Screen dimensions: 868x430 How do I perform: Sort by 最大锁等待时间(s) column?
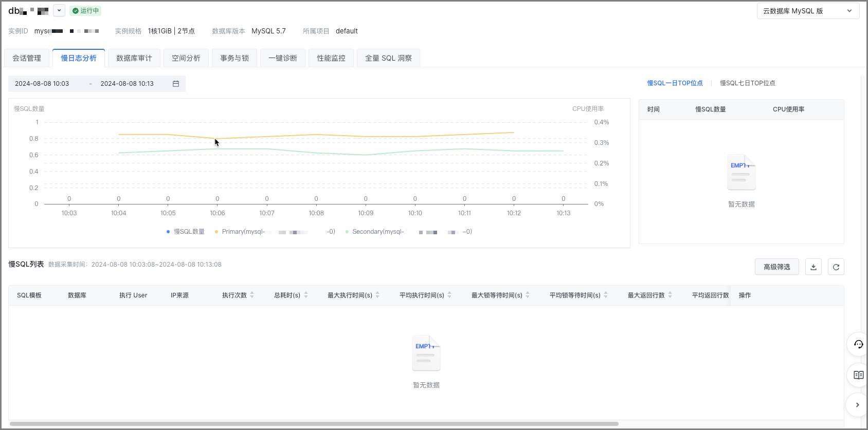(528, 295)
